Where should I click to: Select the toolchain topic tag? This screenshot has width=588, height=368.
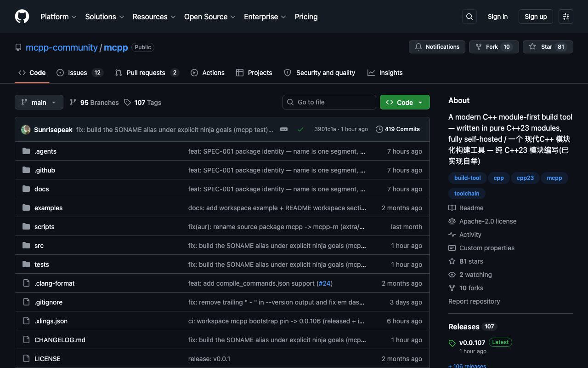467,194
